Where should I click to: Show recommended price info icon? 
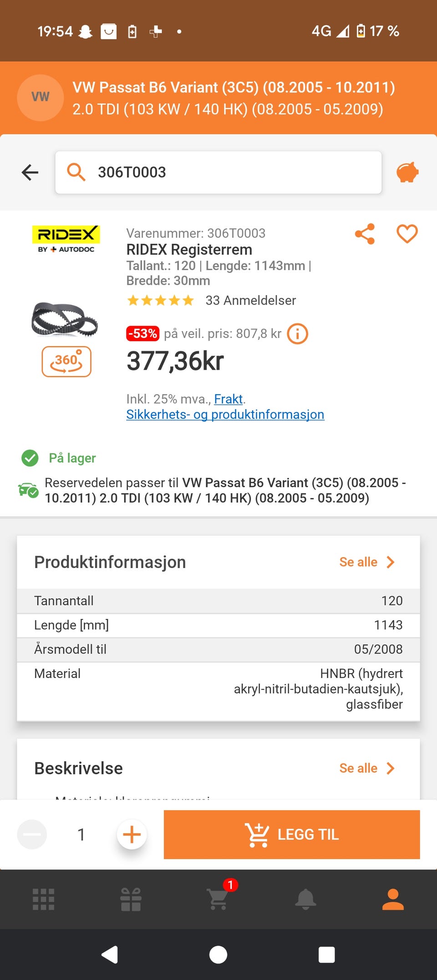(297, 334)
